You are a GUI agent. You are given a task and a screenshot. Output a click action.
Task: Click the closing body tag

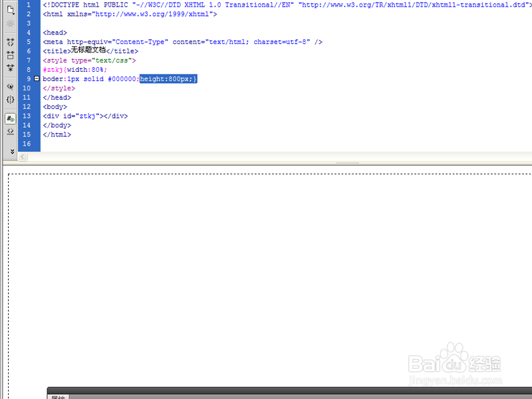point(57,125)
